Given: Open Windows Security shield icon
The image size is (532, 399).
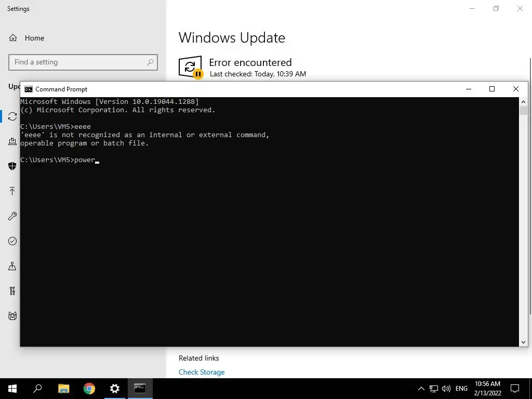Looking at the screenshot, I should coord(12,166).
